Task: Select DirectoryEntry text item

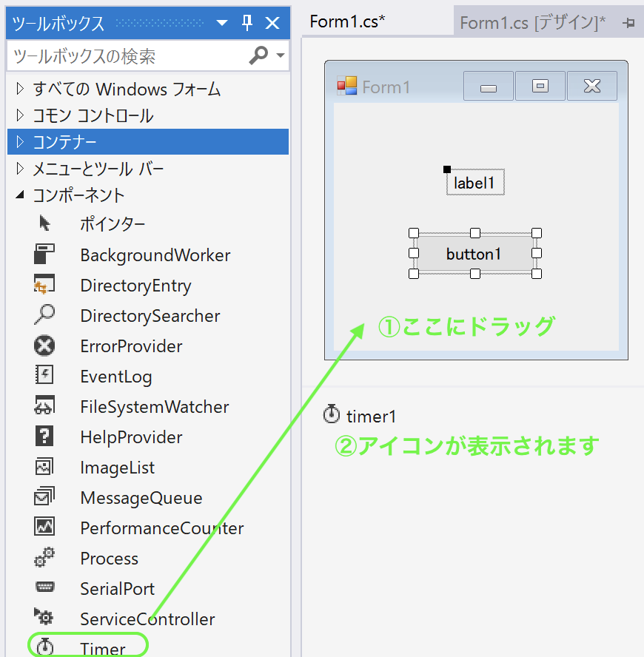Action: pos(136,286)
